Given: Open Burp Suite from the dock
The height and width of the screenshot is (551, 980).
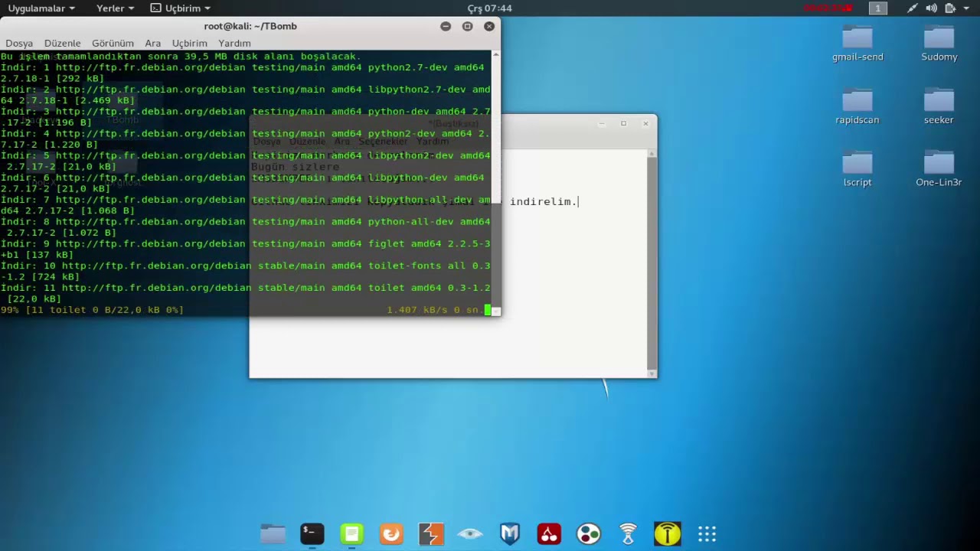Looking at the screenshot, I should (x=431, y=533).
